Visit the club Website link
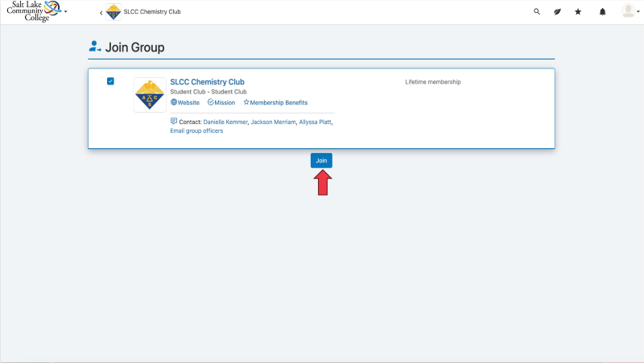644x363 pixels. (185, 103)
